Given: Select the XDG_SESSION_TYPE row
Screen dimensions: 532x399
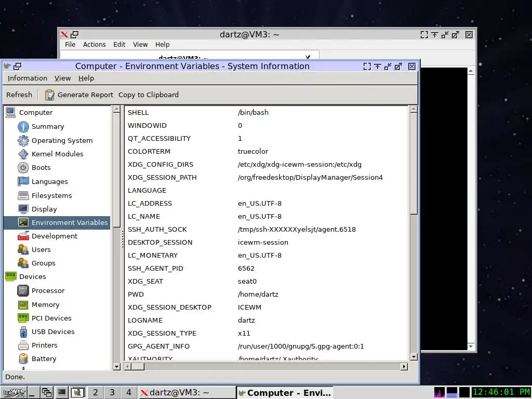Looking at the screenshot, I should 267,334.
